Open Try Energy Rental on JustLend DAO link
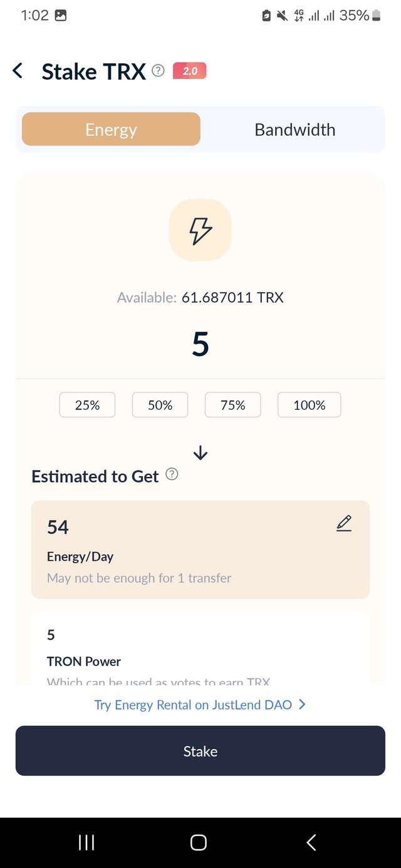This screenshot has height=868, width=401. (193, 705)
